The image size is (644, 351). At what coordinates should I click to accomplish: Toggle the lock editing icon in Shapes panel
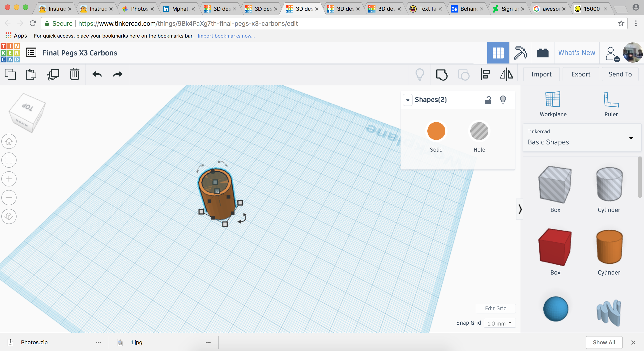point(488,100)
